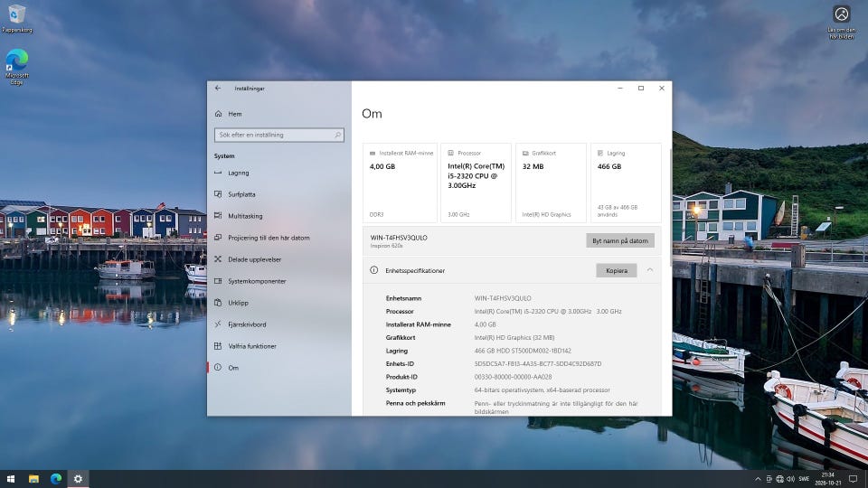This screenshot has width=868, height=488.
Task: Click the Enhetsspecifikationer info icon
Action: click(x=374, y=270)
